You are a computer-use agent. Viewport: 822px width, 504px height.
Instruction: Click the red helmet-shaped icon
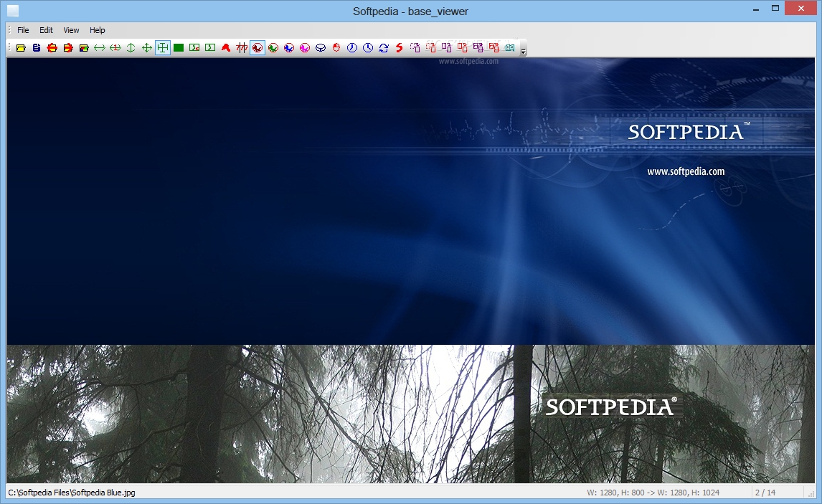coord(226,47)
